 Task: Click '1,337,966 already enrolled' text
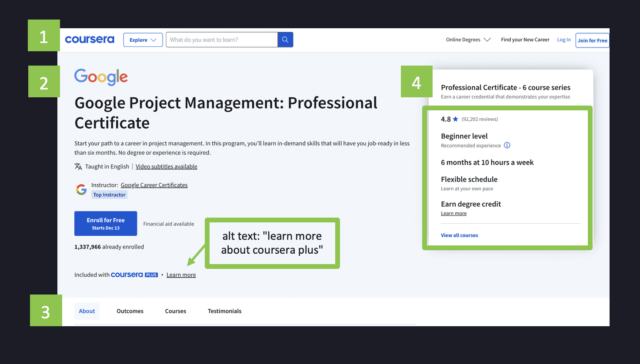[109, 247]
